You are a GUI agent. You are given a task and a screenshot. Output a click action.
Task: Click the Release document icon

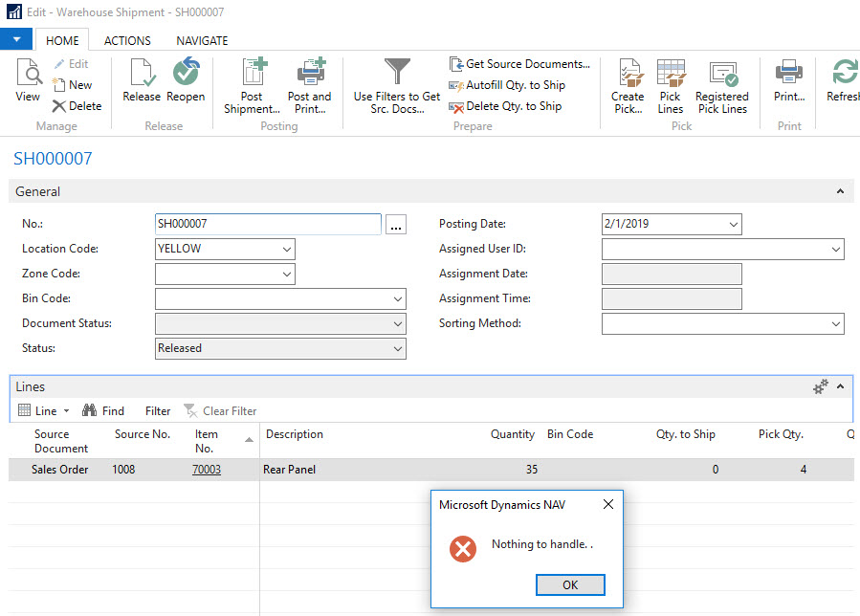coord(142,73)
